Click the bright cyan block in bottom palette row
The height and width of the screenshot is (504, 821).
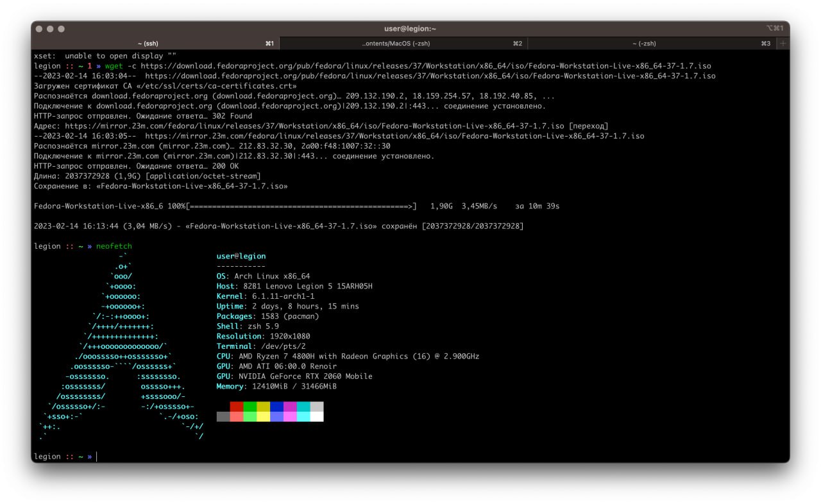303,417
